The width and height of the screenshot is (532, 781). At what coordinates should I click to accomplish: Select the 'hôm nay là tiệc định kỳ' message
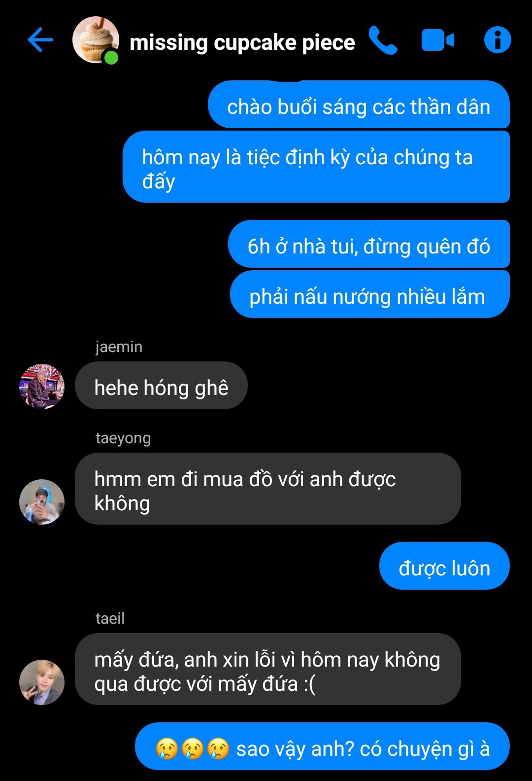click(x=316, y=167)
